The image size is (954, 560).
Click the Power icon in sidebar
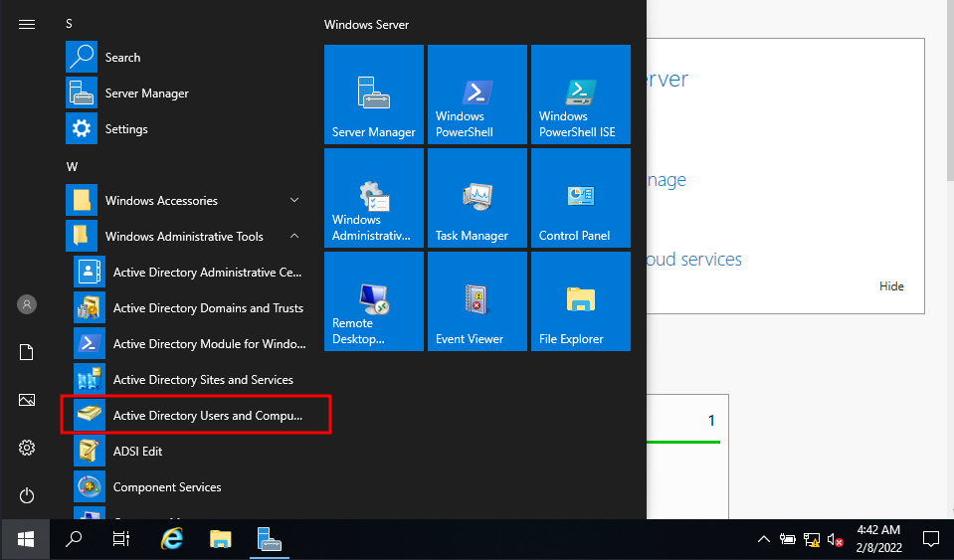coord(27,495)
